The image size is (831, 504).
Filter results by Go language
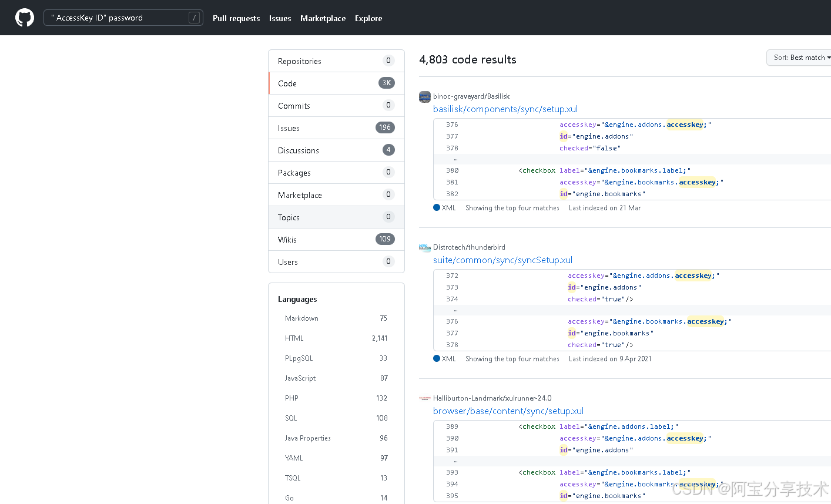pos(336,498)
